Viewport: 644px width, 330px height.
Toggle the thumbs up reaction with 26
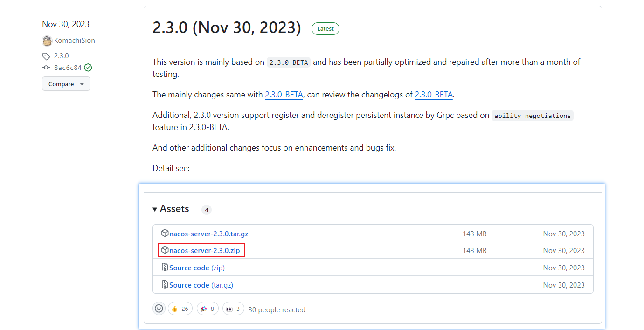coord(180,309)
